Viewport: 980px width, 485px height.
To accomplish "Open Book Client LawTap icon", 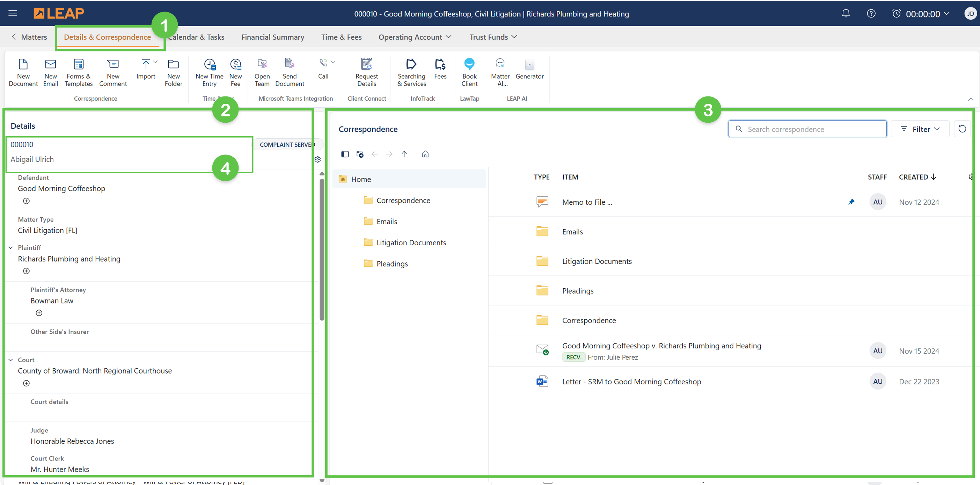I will [x=469, y=64].
